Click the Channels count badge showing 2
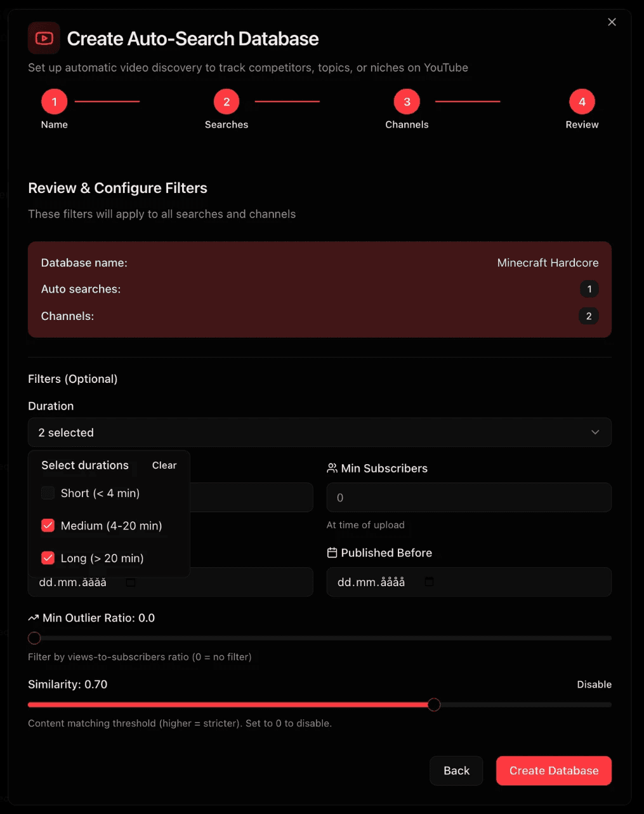The height and width of the screenshot is (814, 644). tap(589, 316)
